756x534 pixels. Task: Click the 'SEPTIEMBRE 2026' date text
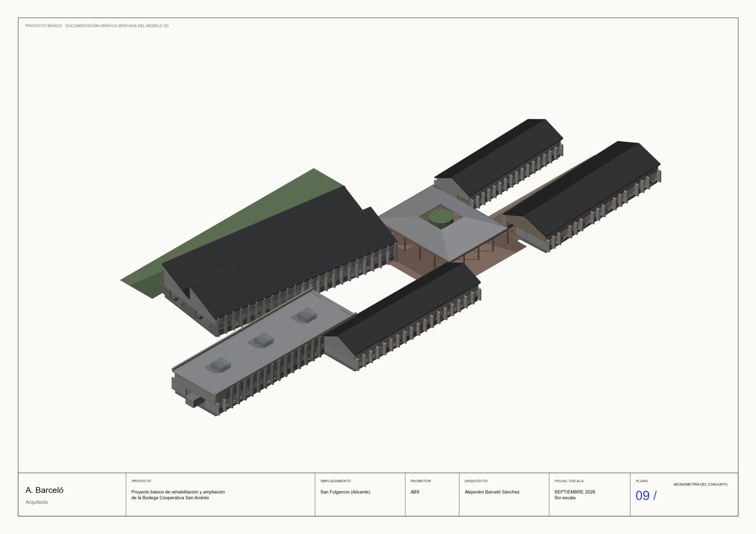point(575,492)
